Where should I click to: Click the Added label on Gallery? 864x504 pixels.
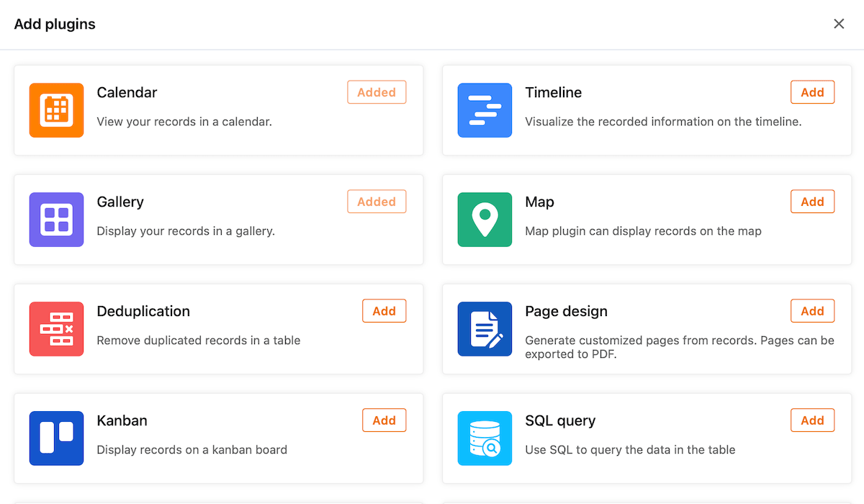pyautogui.click(x=377, y=201)
